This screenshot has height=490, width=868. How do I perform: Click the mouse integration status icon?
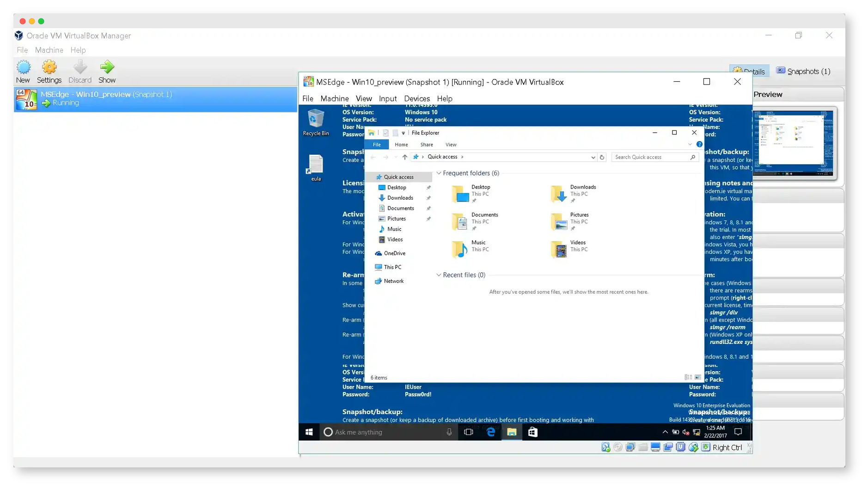(693, 447)
